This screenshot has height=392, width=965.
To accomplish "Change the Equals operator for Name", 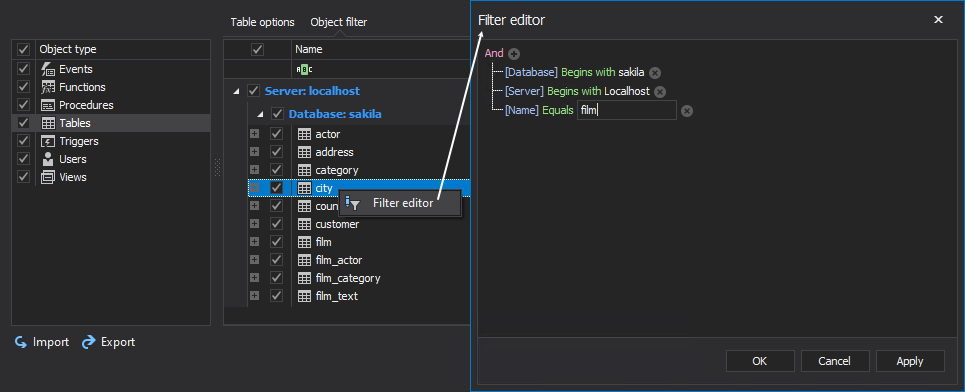I will point(558,111).
